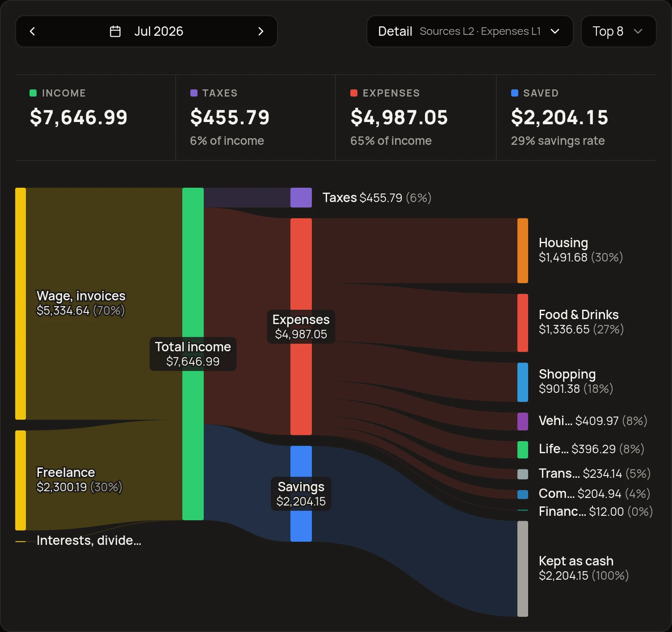Click the red Expenses legend square
The width and height of the screenshot is (672, 632).
point(354,93)
